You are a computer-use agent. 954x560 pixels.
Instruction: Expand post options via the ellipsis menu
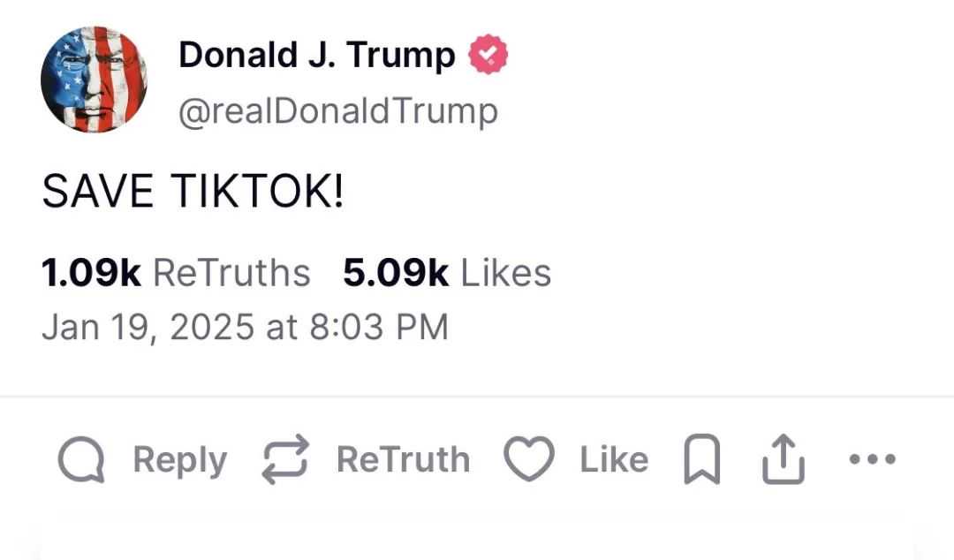872,458
